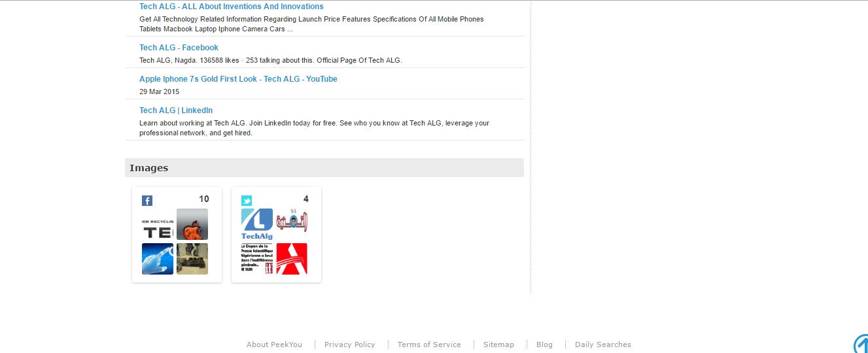Click the '29 Mar 2015' date text
This screenshot has width=868, height=353.
click(159, 92)
